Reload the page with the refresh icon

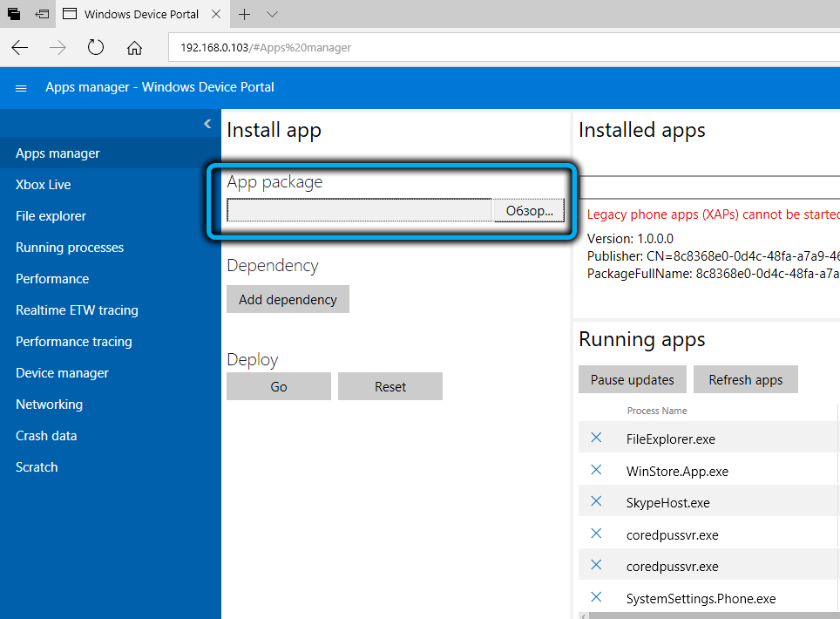(96, 48)
